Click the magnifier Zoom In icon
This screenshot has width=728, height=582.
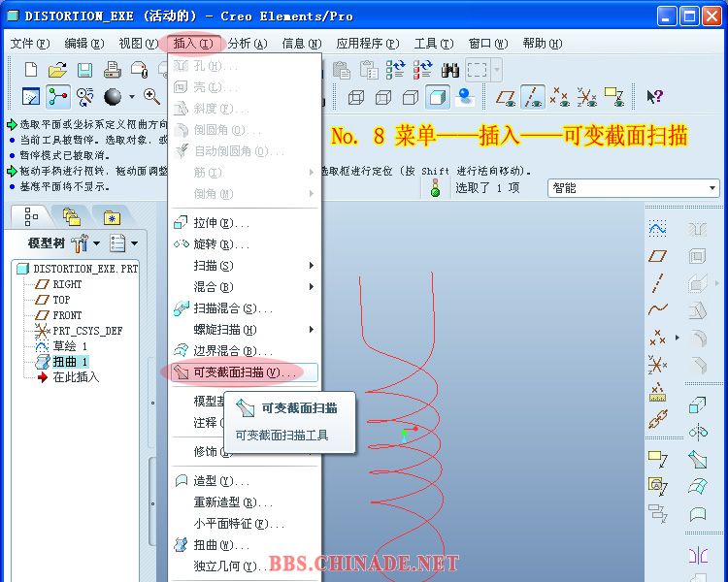(x=151, y=97)
